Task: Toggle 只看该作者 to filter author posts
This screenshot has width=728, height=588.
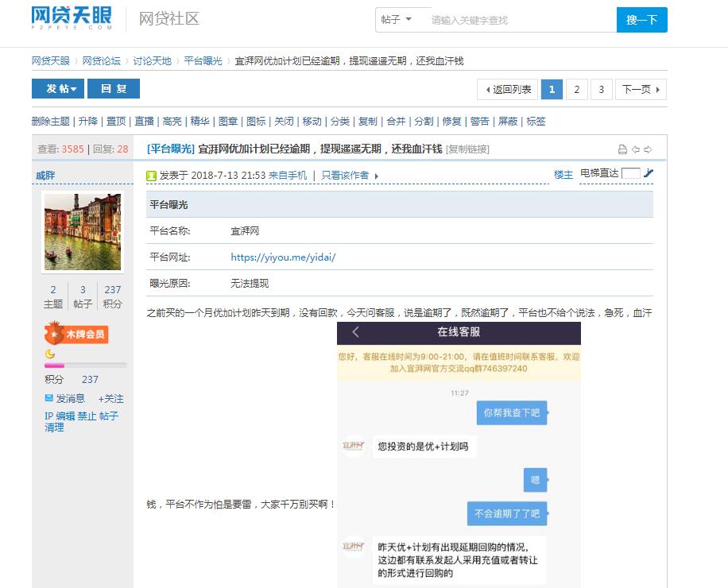Action: (346, 176)
